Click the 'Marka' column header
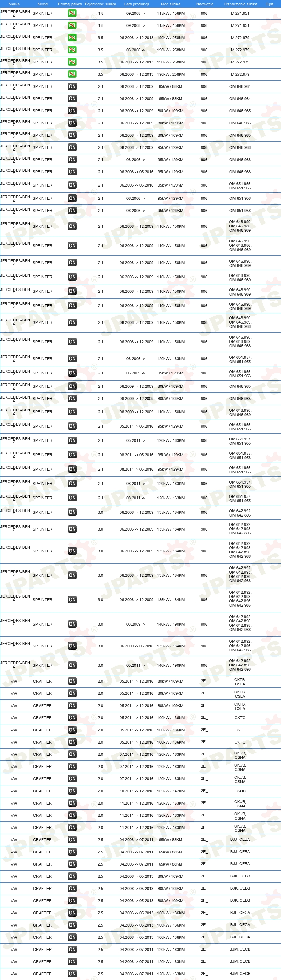281x980 pixels. pos(14,4)
